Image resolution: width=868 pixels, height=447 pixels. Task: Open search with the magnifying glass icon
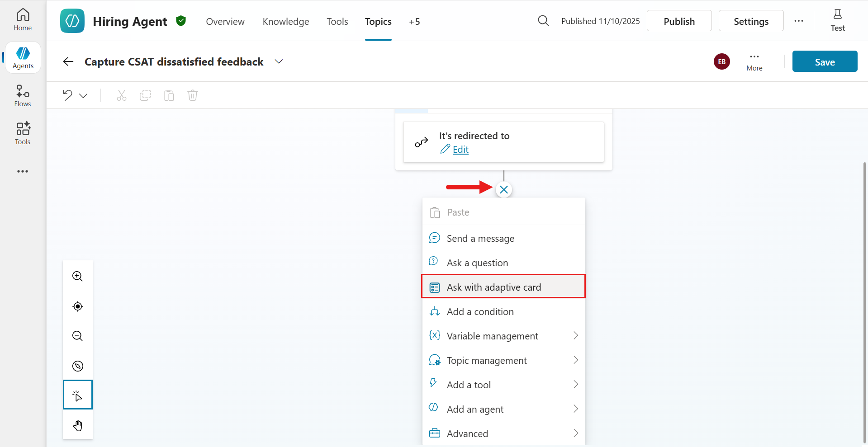click(x=543, y=20)
